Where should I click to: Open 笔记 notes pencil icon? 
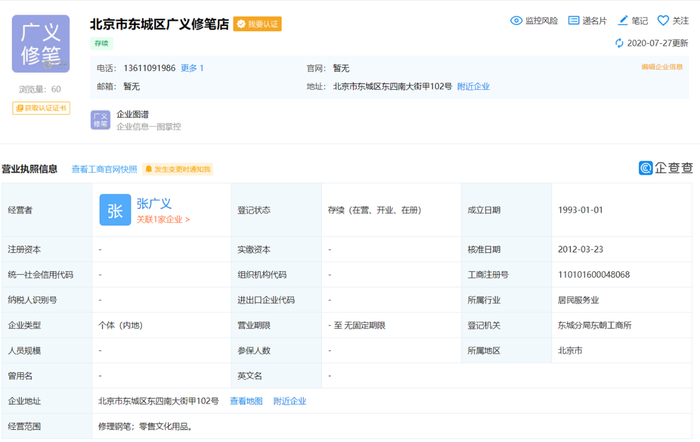623,20
